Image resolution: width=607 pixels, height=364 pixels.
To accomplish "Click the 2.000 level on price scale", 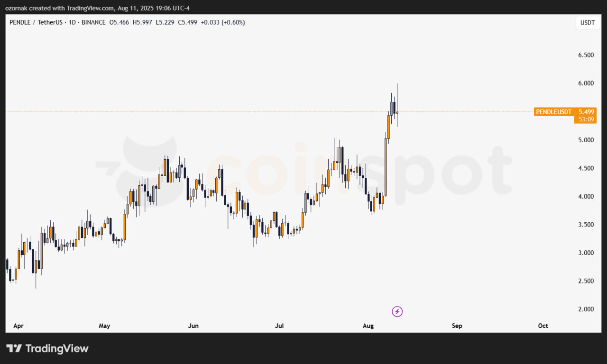I will pos(586,309).
